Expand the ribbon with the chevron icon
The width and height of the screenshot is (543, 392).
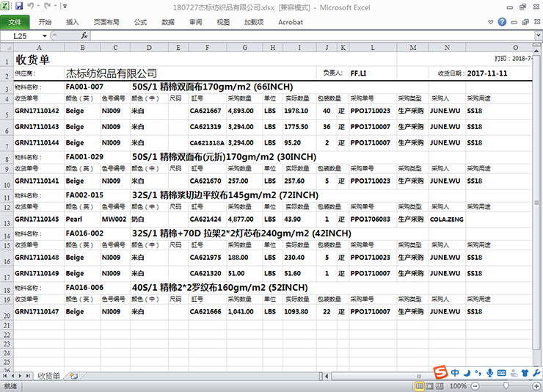click(x=490, y=22)
